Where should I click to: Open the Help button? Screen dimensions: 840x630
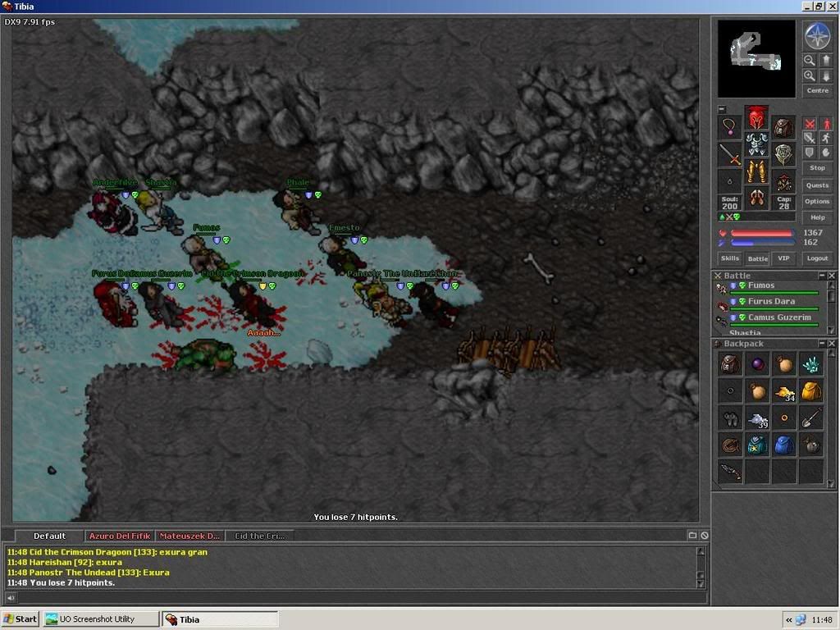(818, 217)
